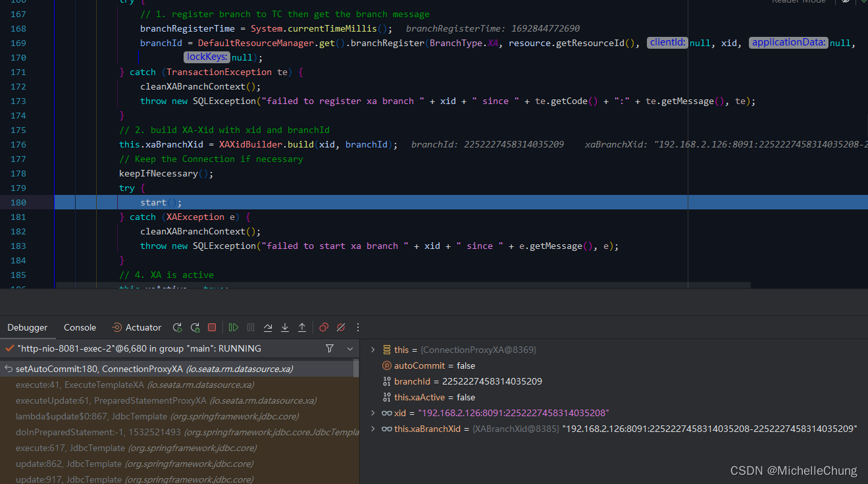
Task: Click the Rerun in debug mode icon
Action: click(x=195, y=327)
